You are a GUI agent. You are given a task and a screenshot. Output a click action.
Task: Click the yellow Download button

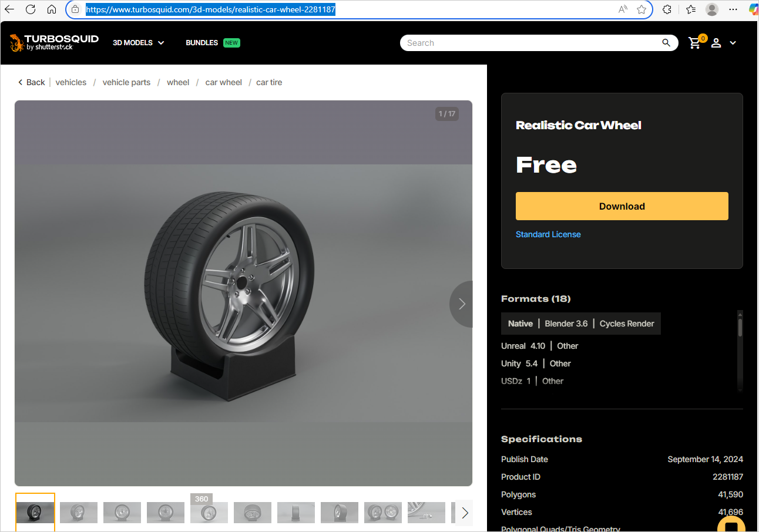click(622, 206)
